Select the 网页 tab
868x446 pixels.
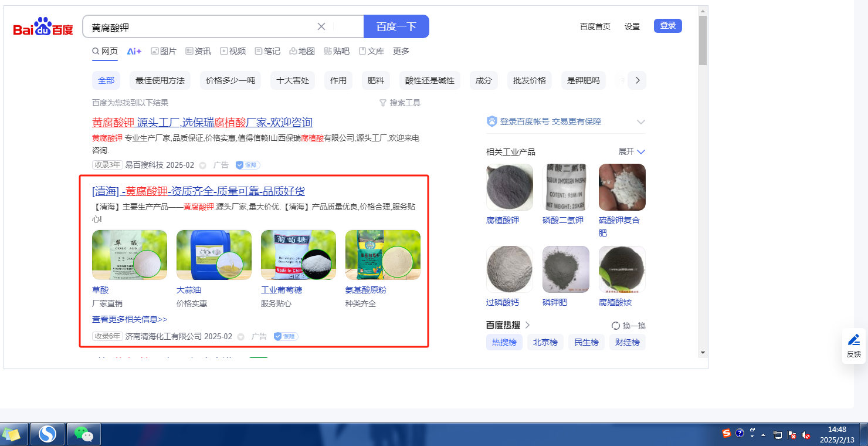click(x=105, y=51)
